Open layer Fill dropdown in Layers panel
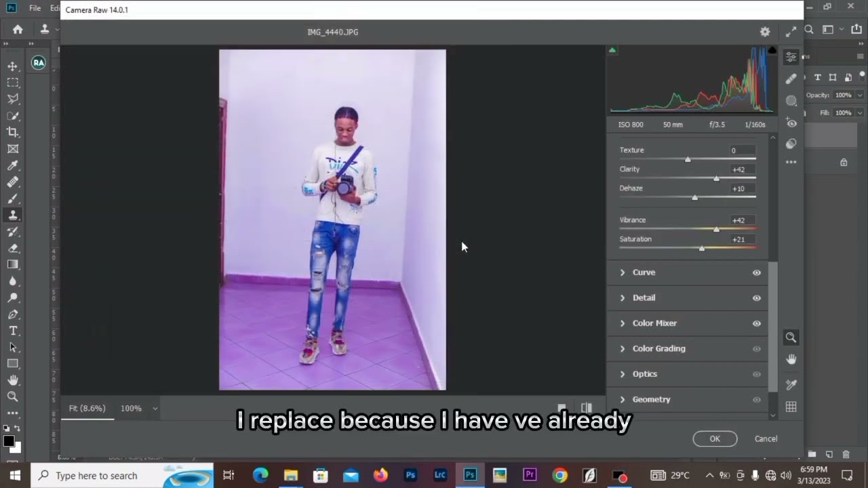Viewport: 868px width, 488px height. click(x=860, y=113)
